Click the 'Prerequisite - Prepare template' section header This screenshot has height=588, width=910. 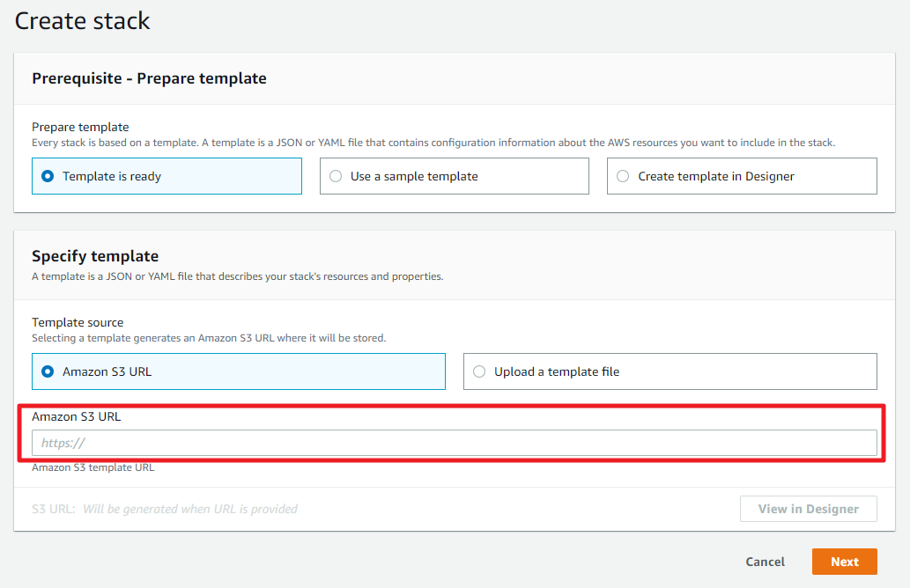coord(149,78)
